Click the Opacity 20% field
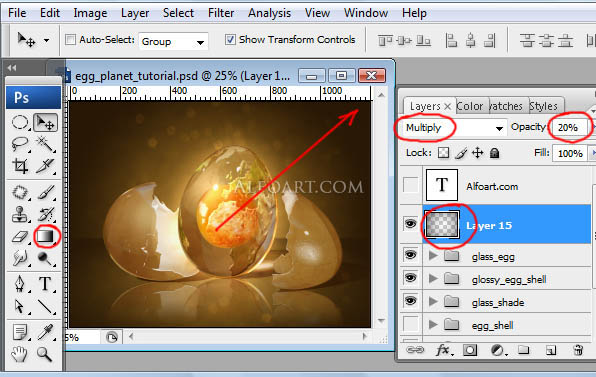The height and width of the screenshot is (377, 596). 569,127
